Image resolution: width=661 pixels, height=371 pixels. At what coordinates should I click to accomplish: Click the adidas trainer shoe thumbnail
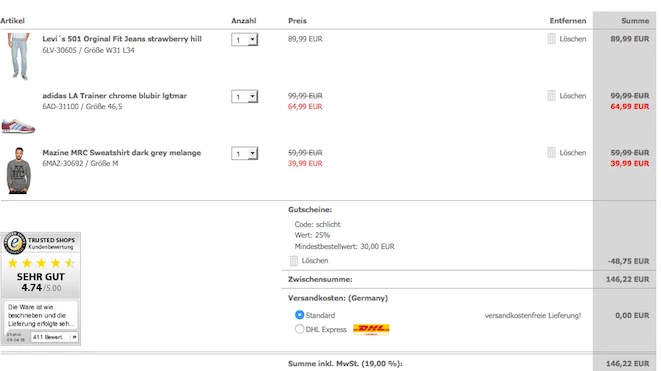point(18,126)
